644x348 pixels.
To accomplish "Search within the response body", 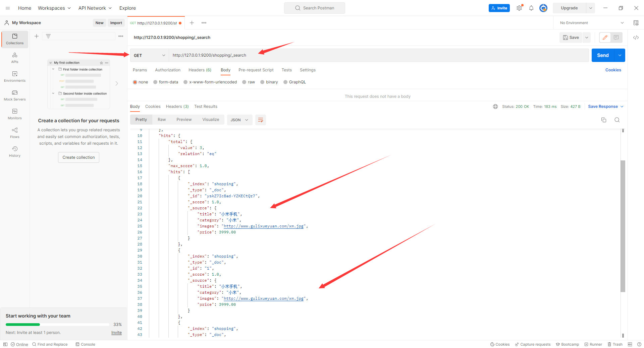I will (617, 120).
